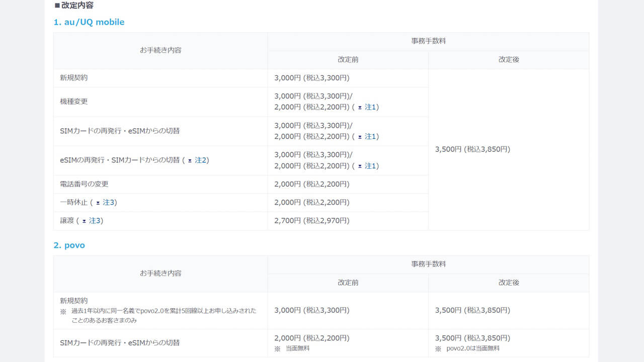Click the 改定前 column header in au/UQ table
The height and width of the screenshot is (362, 644).
coord(348,59)
